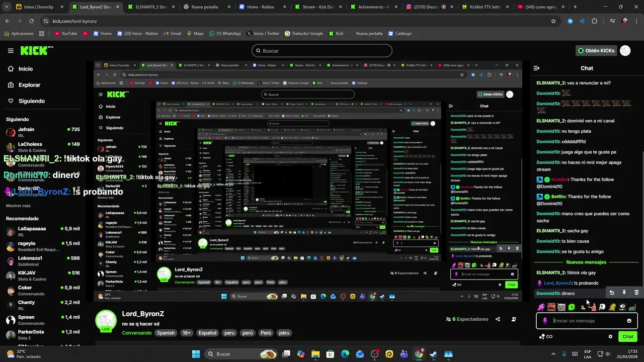The width and height of the screenshot is (644, 362).
Task: Open Spreen recommended channel
Action: tap(43, 320)
